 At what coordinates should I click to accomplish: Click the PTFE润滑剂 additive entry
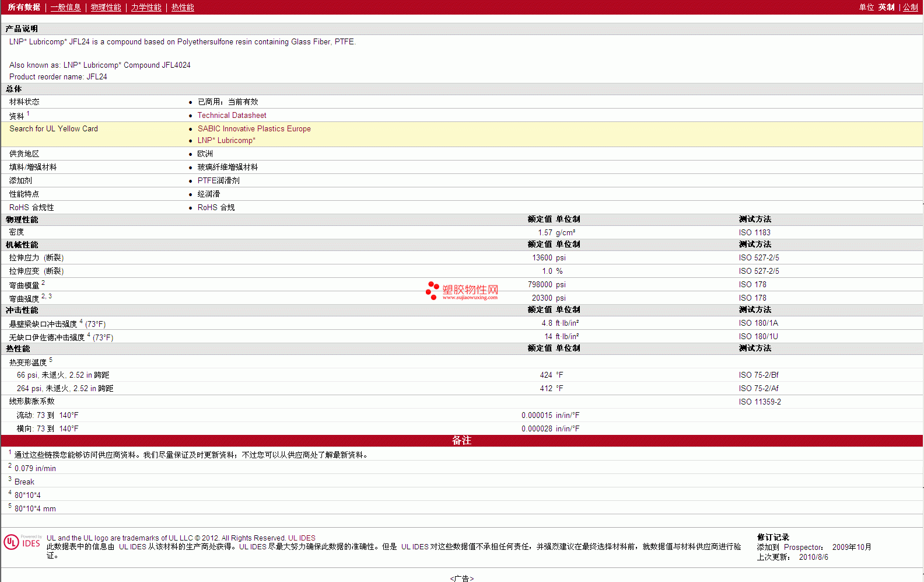coord(218,181)
